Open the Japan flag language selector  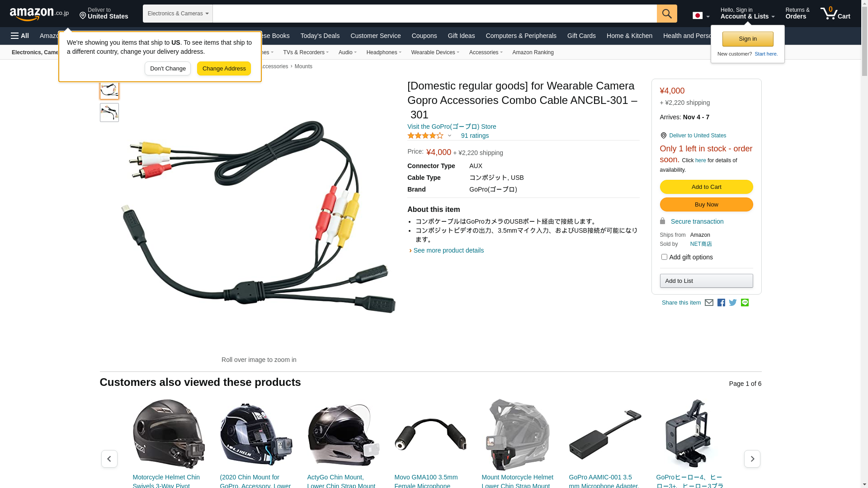pyautogui.click(x=701, y=16)
